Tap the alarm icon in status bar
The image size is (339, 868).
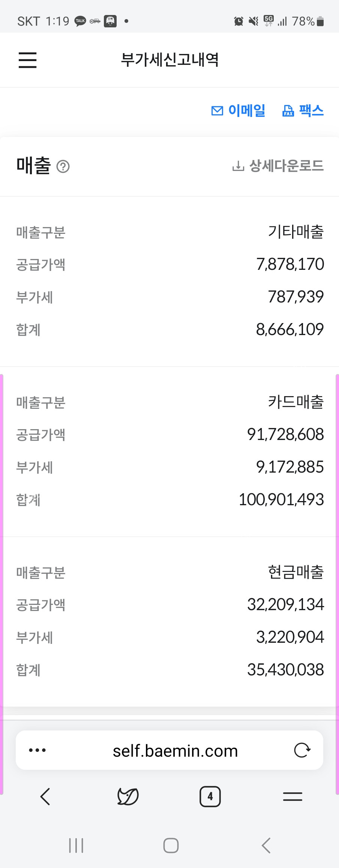coord(238,21)
